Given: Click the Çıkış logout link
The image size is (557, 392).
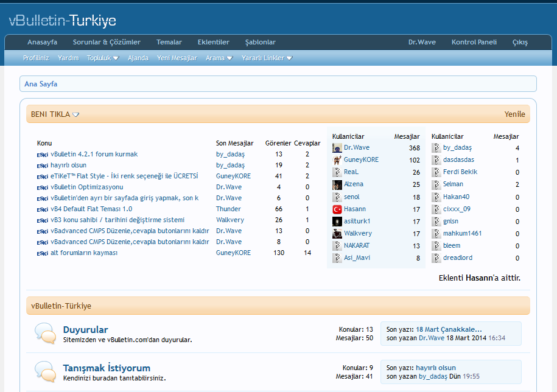Looking at the screenshot, I should (x=520, y=42).
